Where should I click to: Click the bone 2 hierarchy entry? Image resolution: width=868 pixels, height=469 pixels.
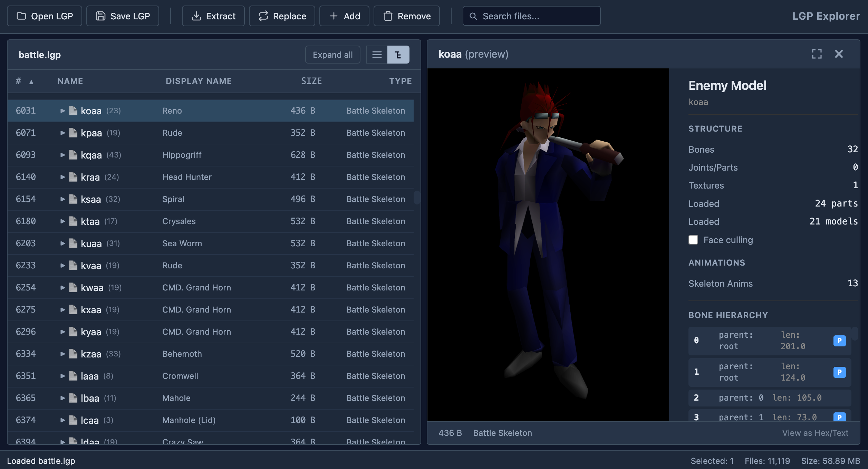(770, 398)
